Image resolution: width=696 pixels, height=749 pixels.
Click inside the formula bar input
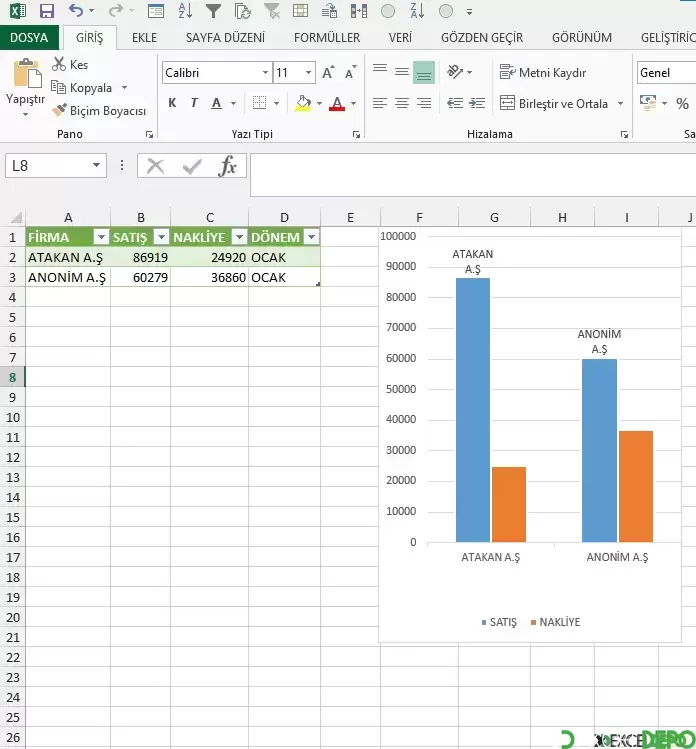click(473, 175)
